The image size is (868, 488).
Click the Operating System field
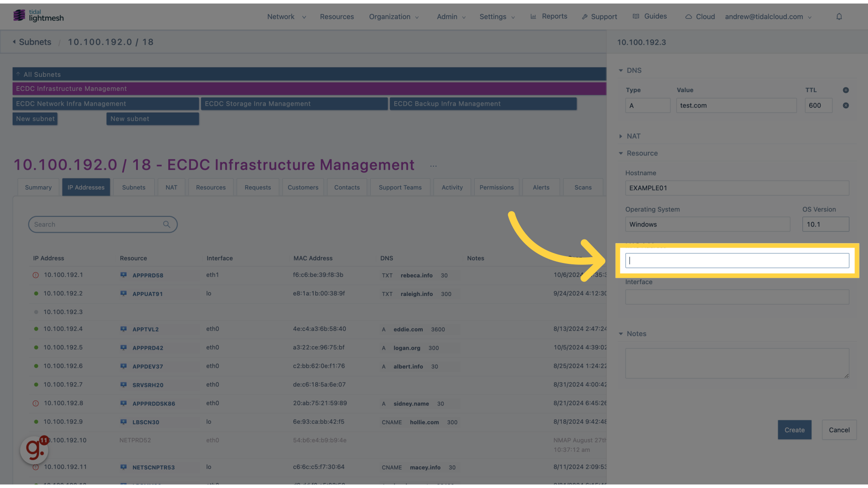(x=708, y=224)
